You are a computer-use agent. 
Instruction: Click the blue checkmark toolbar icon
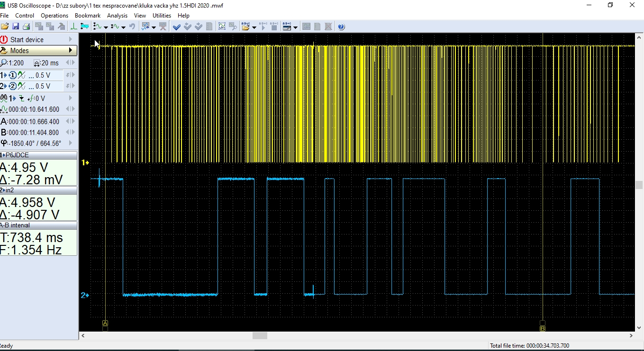click(177, 27)
